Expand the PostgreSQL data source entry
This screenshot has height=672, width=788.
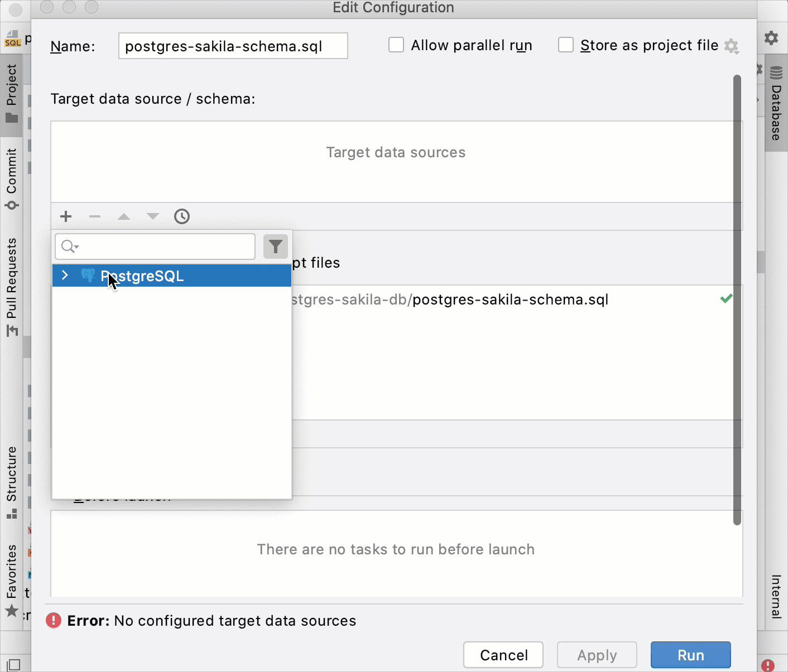tap(64, 275)
